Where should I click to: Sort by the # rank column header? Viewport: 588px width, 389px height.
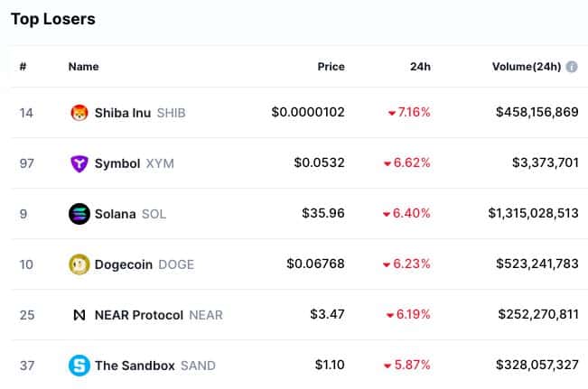click(x=23, y=67)
